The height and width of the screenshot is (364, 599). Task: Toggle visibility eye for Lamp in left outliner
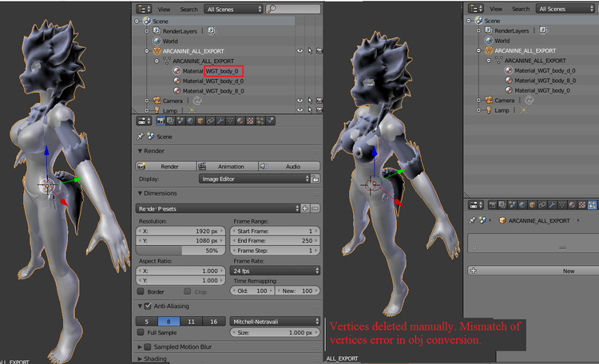point(299,110)
